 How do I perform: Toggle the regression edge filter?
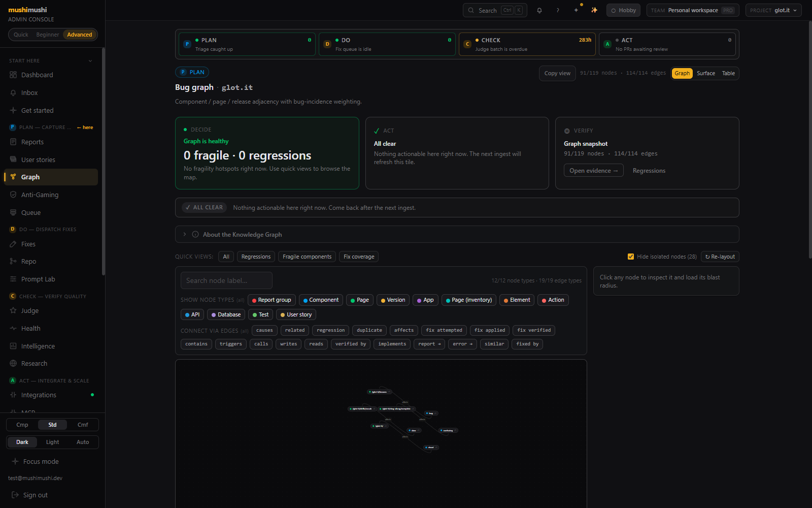[x=330, y=330]
